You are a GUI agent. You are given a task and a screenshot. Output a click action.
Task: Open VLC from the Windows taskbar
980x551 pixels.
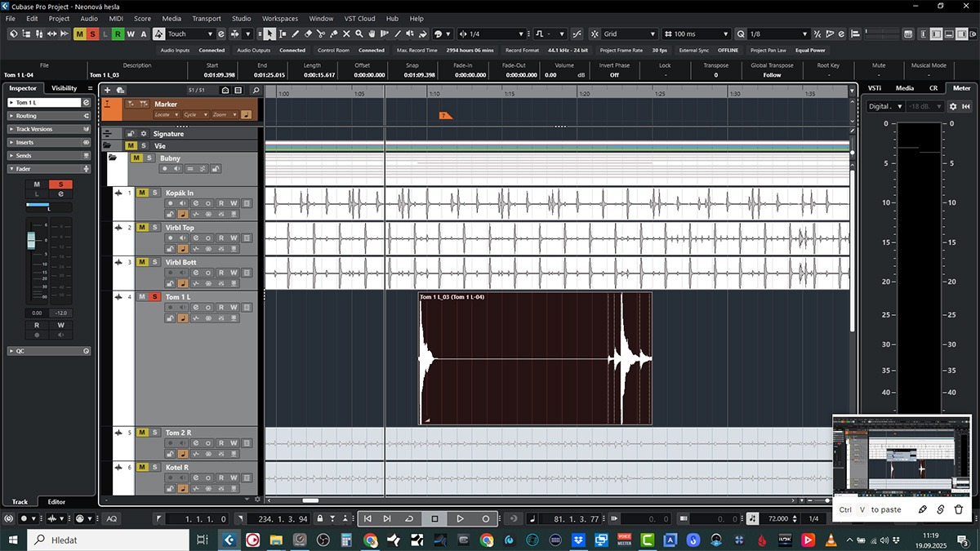point(831,540)
